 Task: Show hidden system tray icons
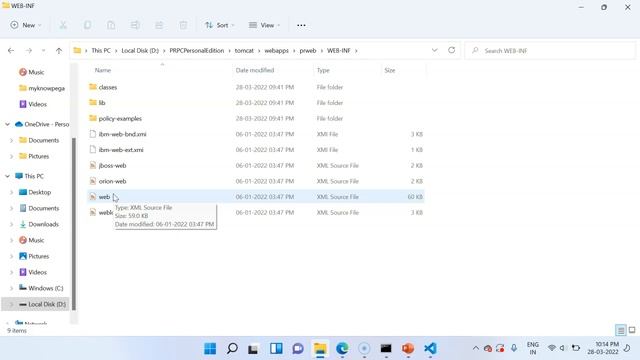476,348
